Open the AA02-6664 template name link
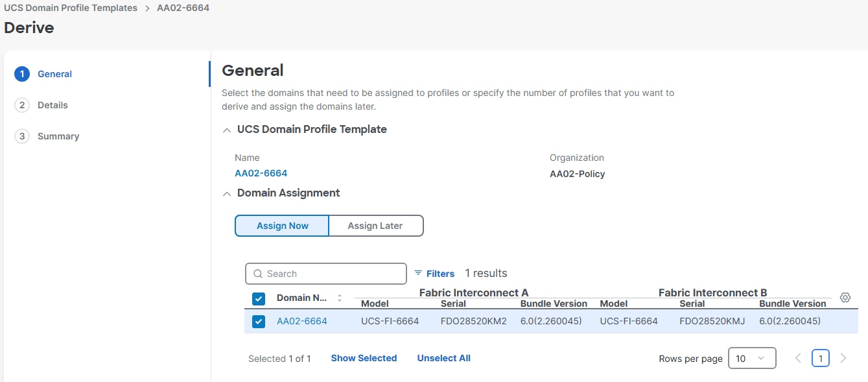 [x=261, y=173]
